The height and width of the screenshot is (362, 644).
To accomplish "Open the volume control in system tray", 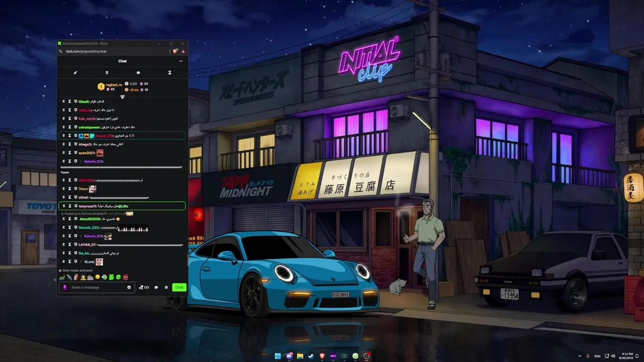I will click(x=613, y=356).
